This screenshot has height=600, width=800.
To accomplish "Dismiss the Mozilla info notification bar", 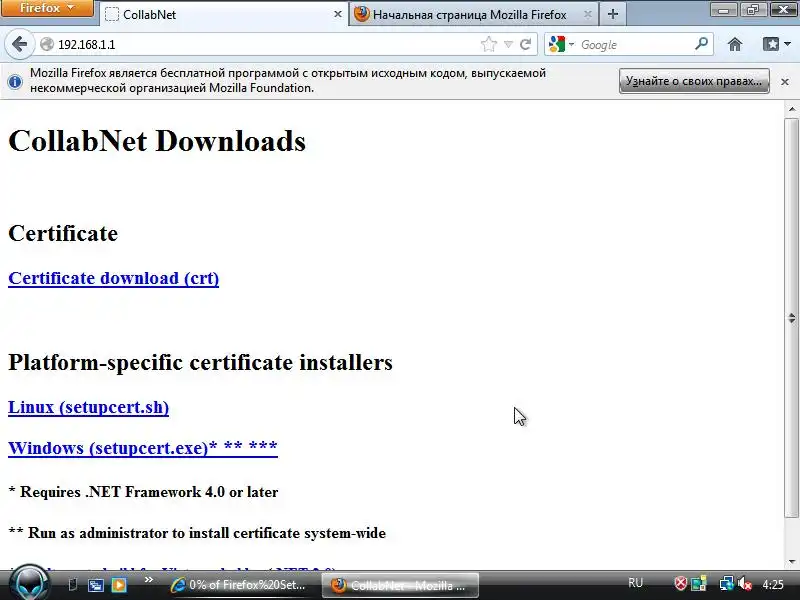I will coord(785,82).
